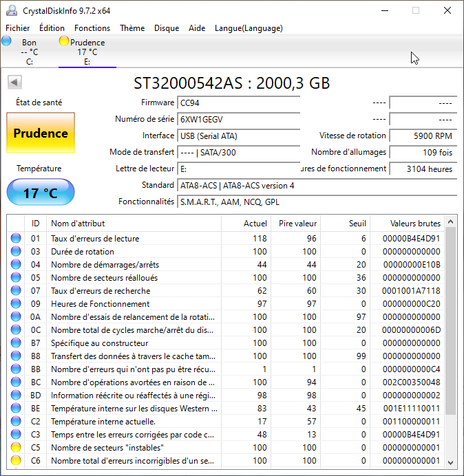Select yellow status orb for drive E:
464x476 pixels.
click(64, 41)
